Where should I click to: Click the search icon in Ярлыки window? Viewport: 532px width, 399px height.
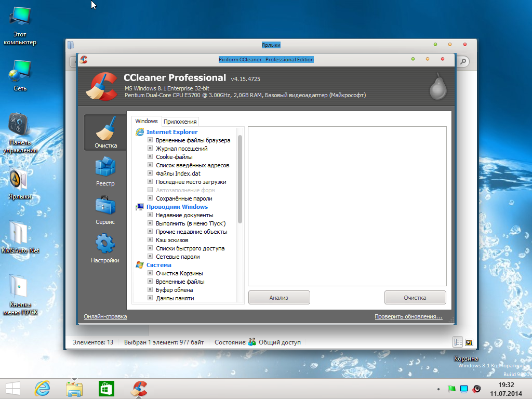(x=463, y=61)
